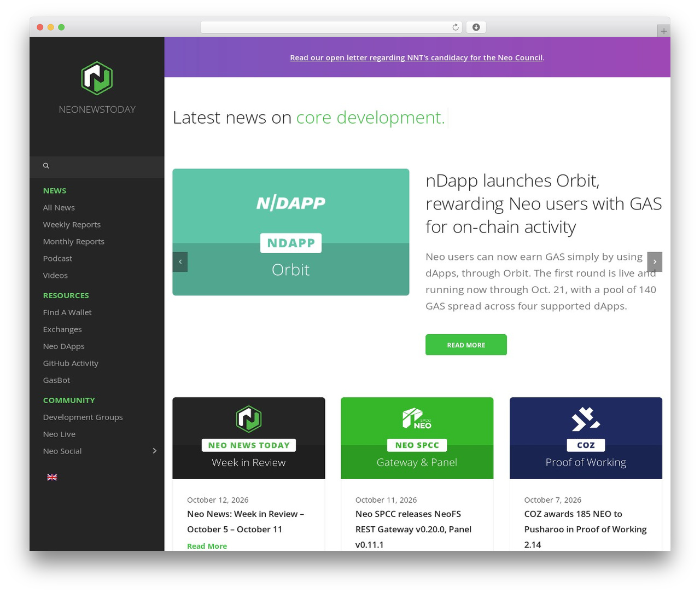The height and width of the screenshot is (593, 700).
Task: Click the browser address bar
Action: tap(331, 27)
